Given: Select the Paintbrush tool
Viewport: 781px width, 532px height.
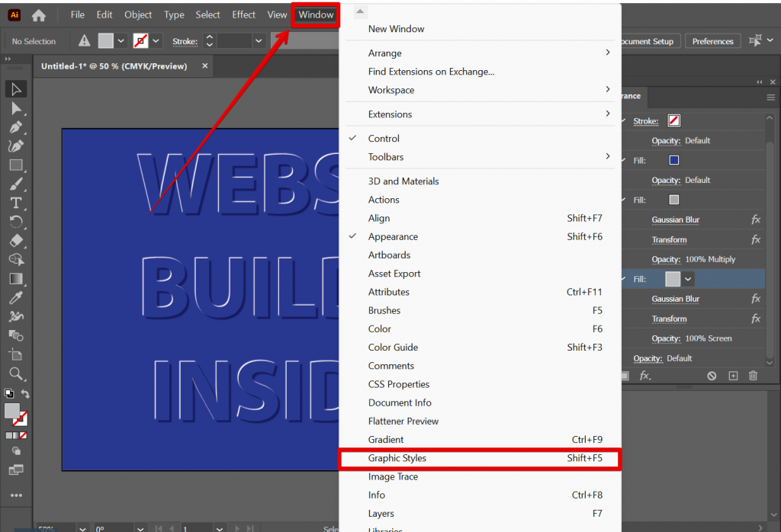Looking at the screenshot, I should tap(17, 184).
